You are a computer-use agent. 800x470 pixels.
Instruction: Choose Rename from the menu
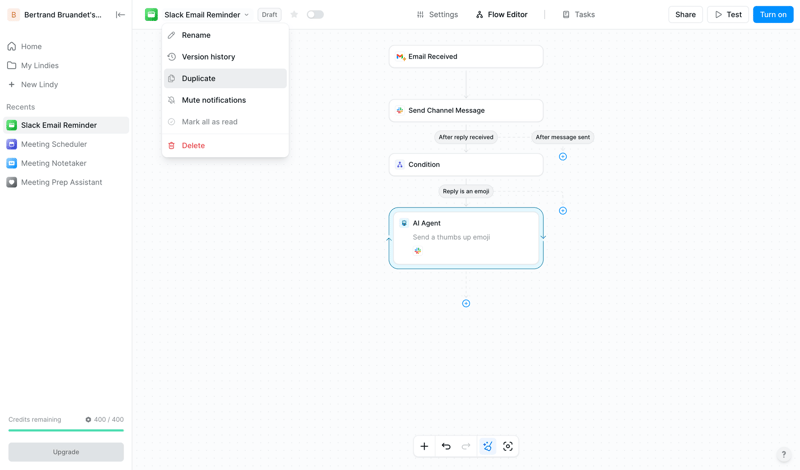pos(225,35)
